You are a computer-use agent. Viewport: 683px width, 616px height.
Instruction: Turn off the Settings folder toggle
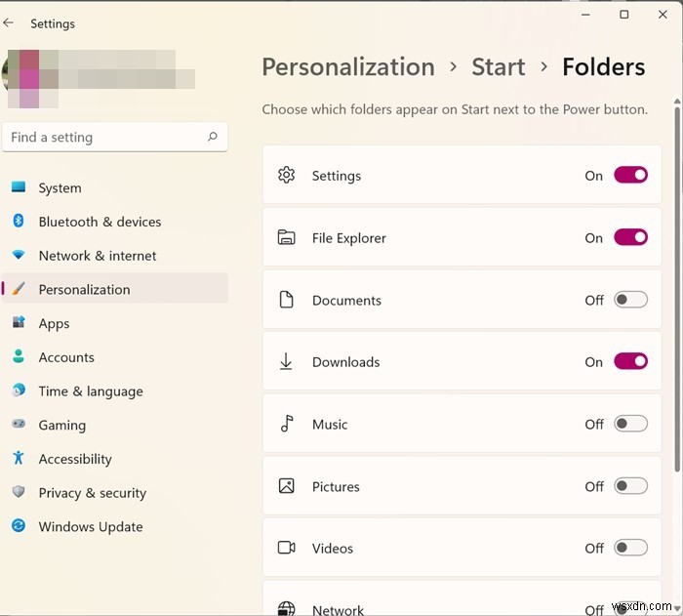630,176
